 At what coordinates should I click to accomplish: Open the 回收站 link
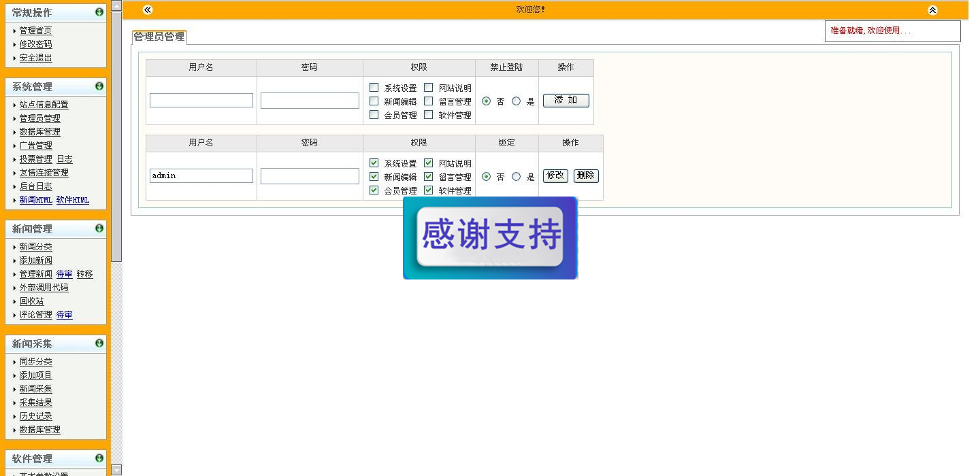pos(31,301)
